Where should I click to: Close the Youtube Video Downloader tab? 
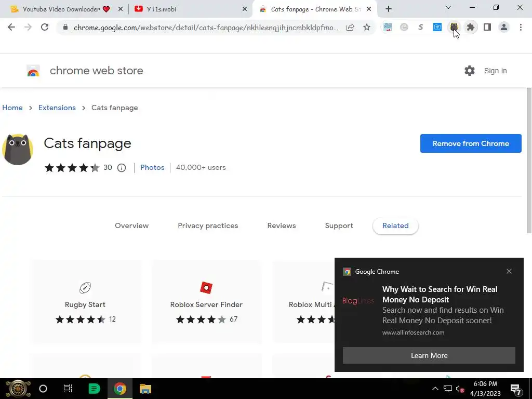click(121, 9)
